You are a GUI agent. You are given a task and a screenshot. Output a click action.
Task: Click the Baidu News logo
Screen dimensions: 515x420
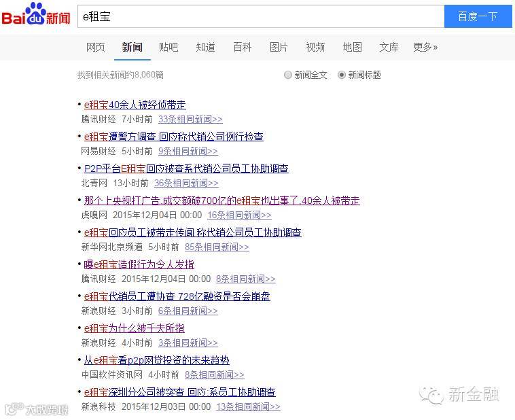click(36, 14)
